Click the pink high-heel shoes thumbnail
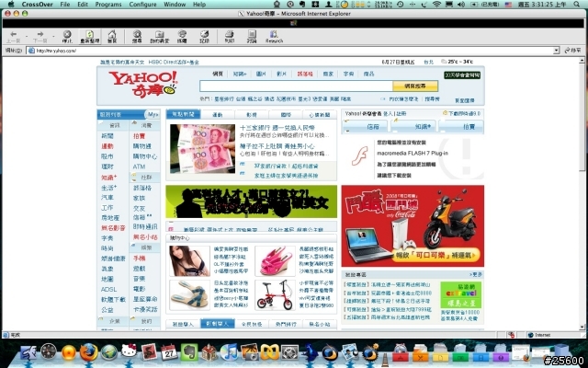The width and height of the screenshot is (588, 368). pyautogui.click(x=275, y=261)
